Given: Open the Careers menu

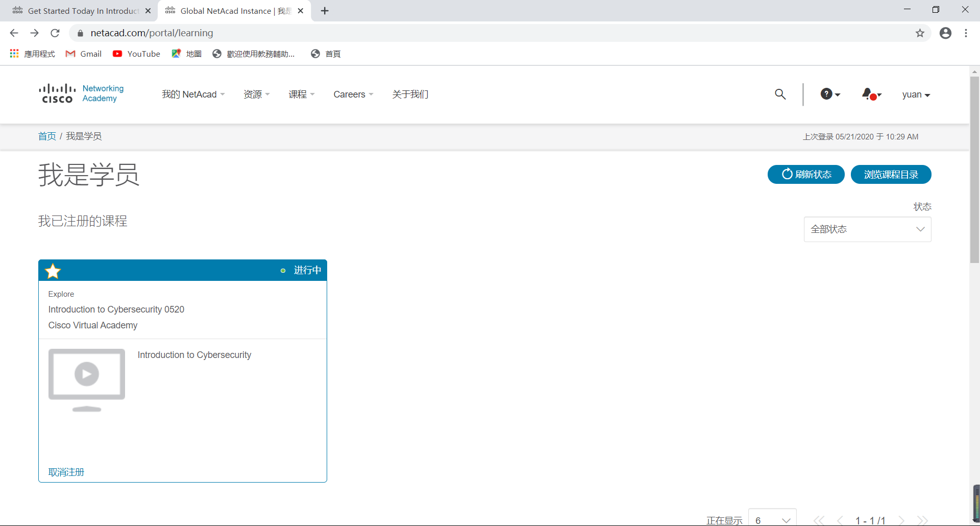Looking at the screenshot, I should point(353,94).
